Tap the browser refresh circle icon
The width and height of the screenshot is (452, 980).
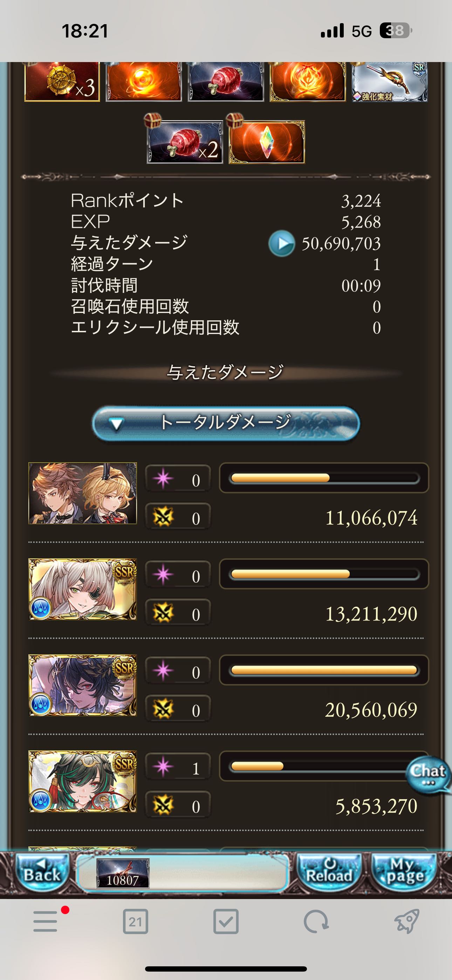(316, 922)
